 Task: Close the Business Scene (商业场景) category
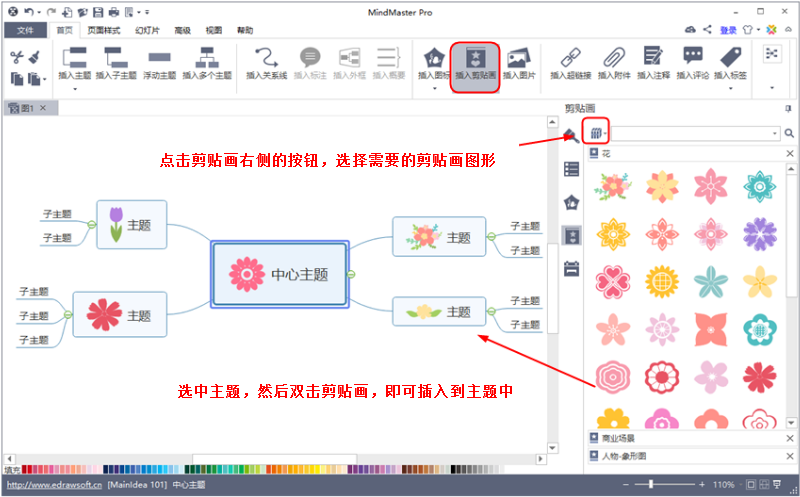coord(790,438)
